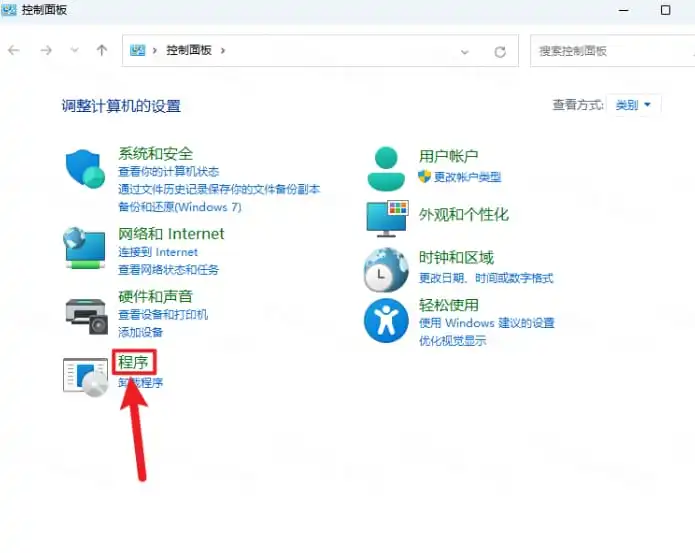The height and width of the screenshot is (553, 695).
Task: Click 连接到 Internet link
Action: tap(158, 252)
